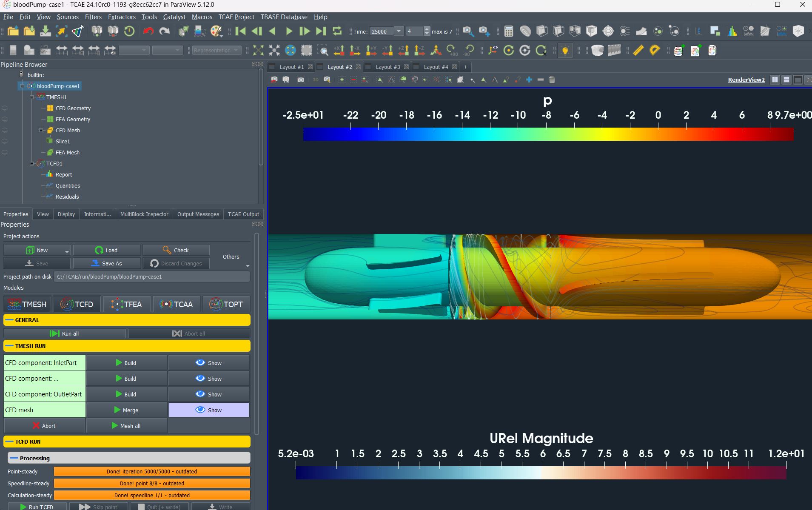Viewport: 812px width, 510px height.
Task: Toggle visibility eye for CFD Geometry
Action: (x=5, y=108)
